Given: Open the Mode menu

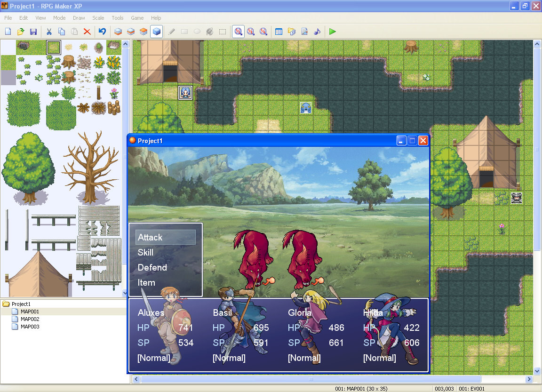Looking at the screenshot, I should [59, 18].
